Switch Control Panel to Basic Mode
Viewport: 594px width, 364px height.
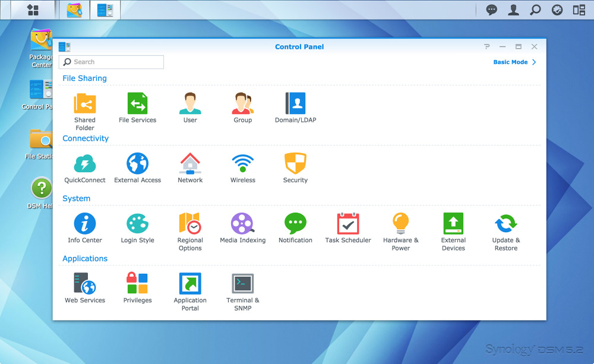(x=514, y=62)
